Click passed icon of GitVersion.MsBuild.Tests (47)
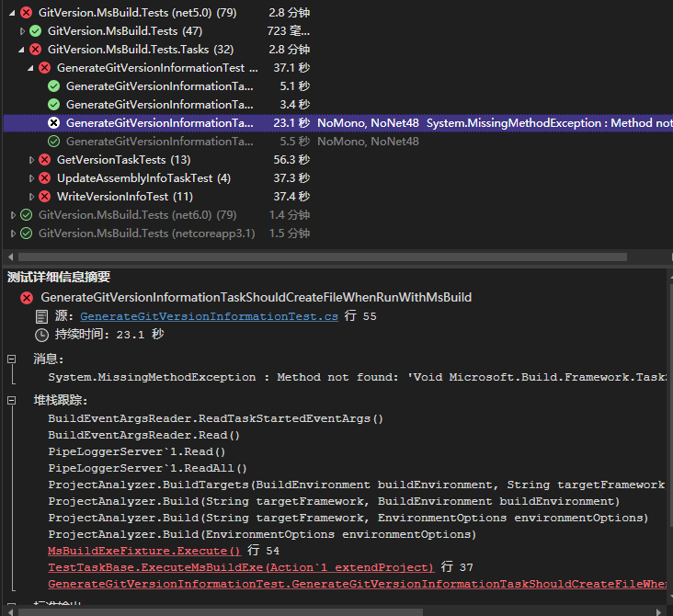Screen dimensions: 673x616 [36, 31]
